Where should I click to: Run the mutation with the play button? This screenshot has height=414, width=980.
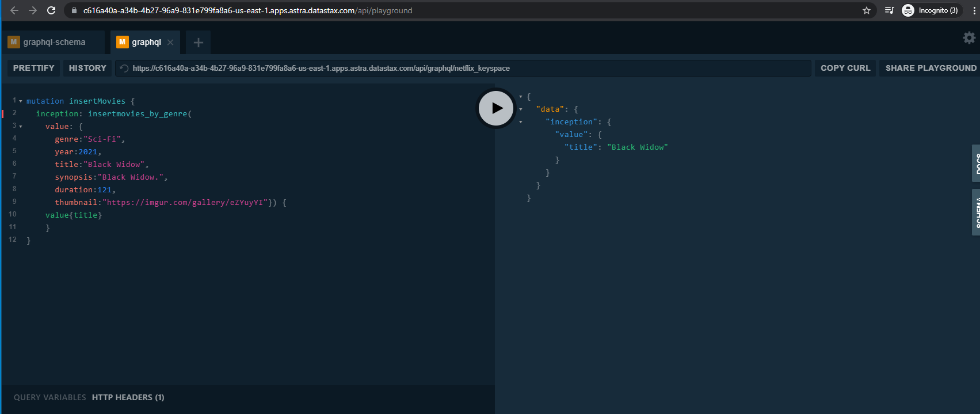496,108
